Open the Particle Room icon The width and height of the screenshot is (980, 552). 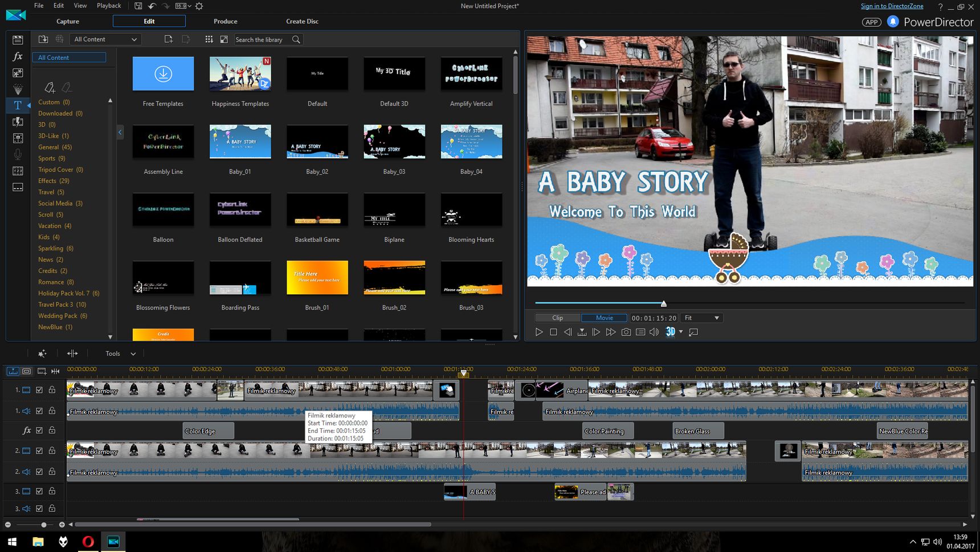18,89
